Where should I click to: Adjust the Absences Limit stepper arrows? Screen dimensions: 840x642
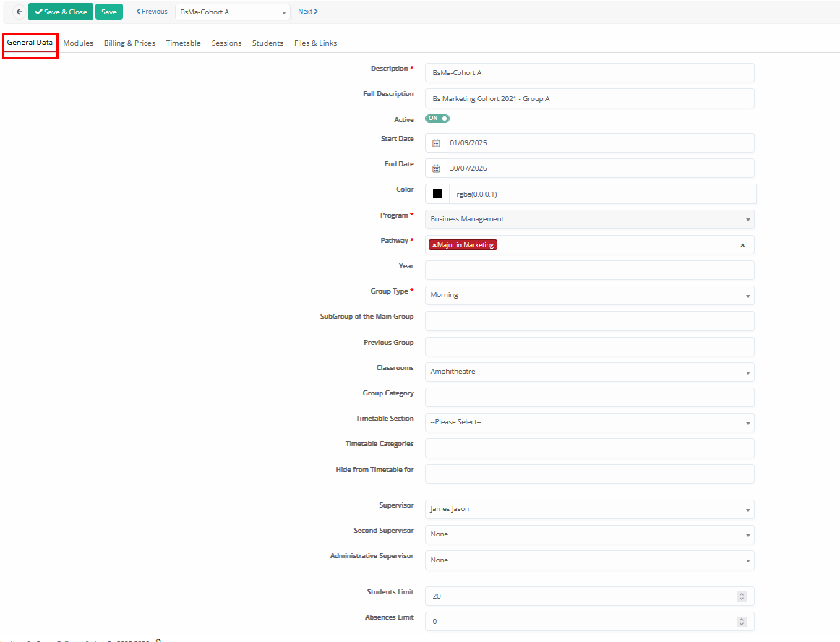click(x=741, y=622)
